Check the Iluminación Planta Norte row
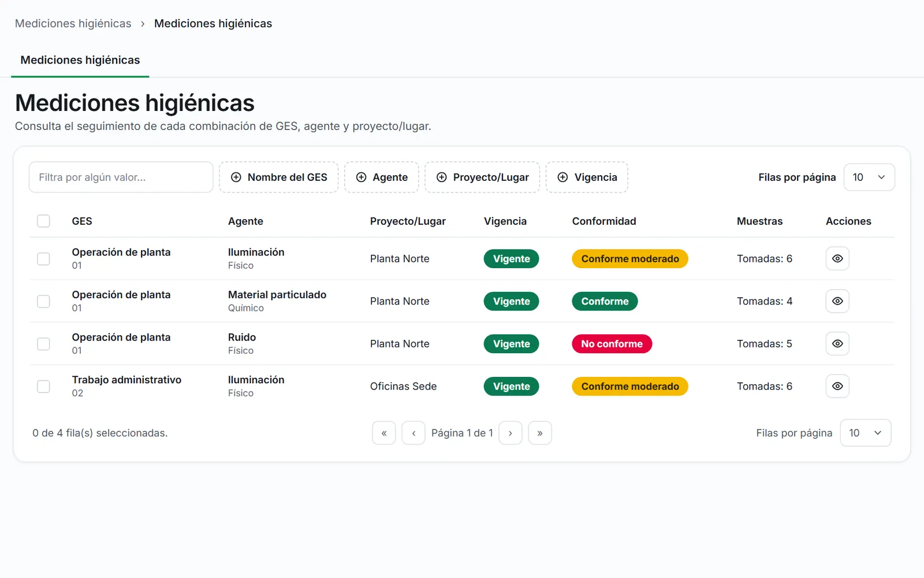The height and width of the screenshot is (578, 924). (43, 258)
